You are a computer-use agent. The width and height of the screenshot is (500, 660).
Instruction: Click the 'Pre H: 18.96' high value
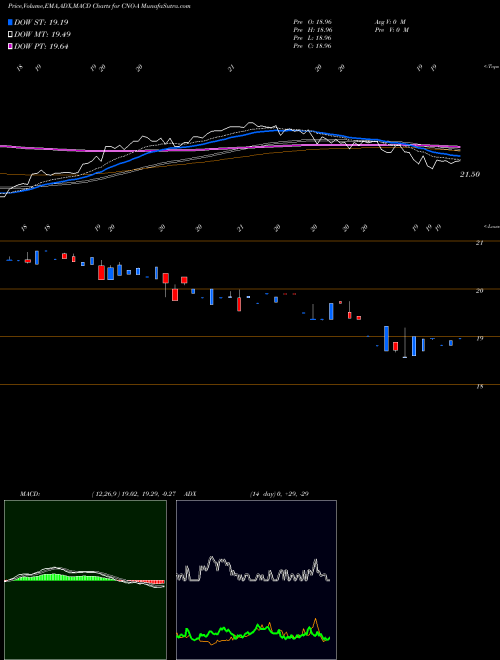pyautogui.click(x=313, y=30)
